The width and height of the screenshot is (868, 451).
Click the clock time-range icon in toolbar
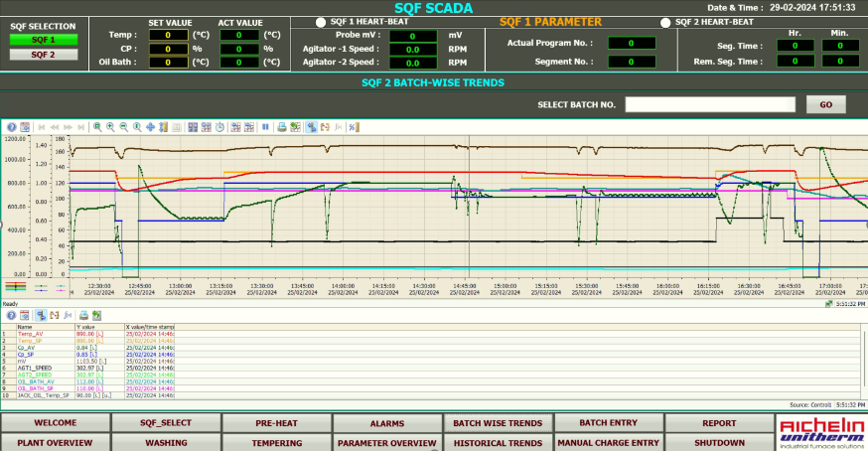point(218,127)
